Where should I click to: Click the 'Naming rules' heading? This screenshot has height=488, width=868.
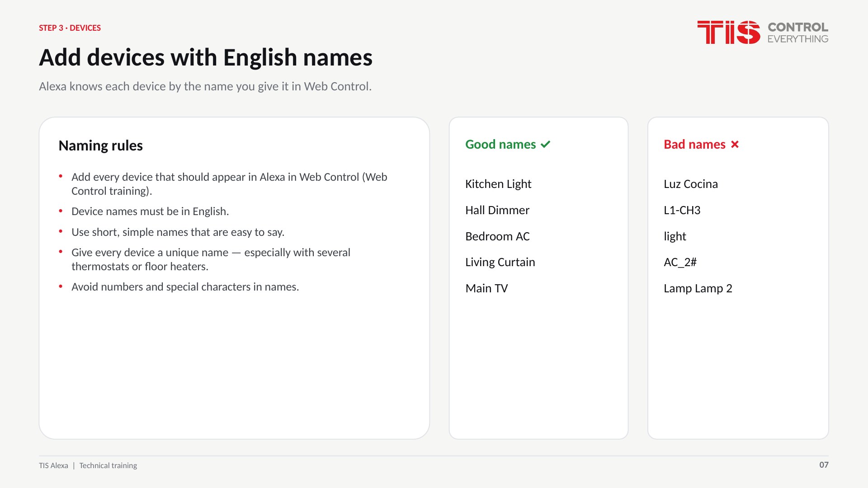pos(100,145)
